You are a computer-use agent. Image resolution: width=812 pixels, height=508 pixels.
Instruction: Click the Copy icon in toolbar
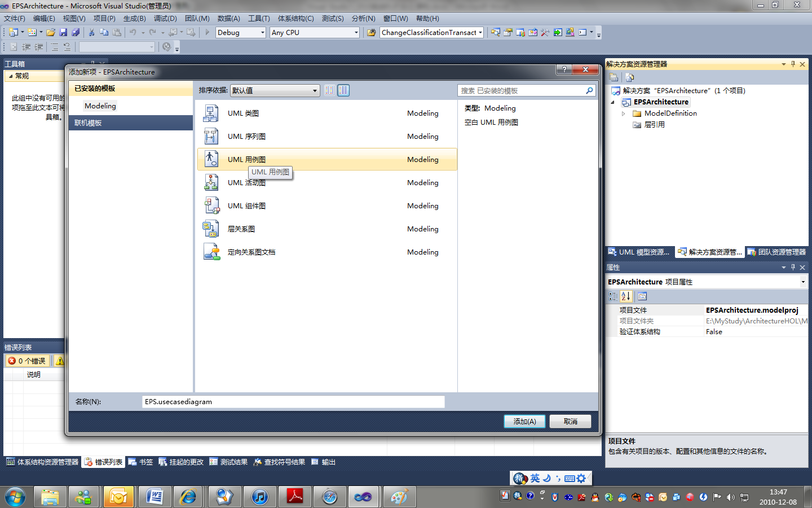click(x=104, y=33)
